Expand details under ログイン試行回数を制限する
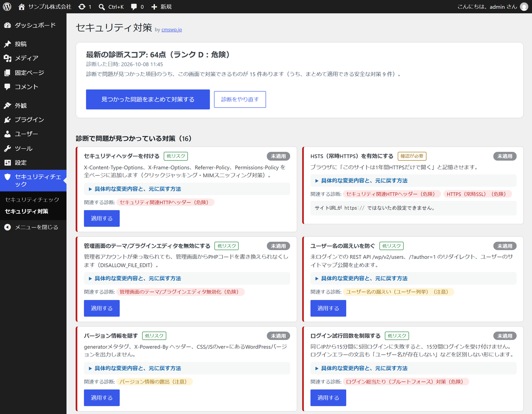 click(x=414, y=368)
